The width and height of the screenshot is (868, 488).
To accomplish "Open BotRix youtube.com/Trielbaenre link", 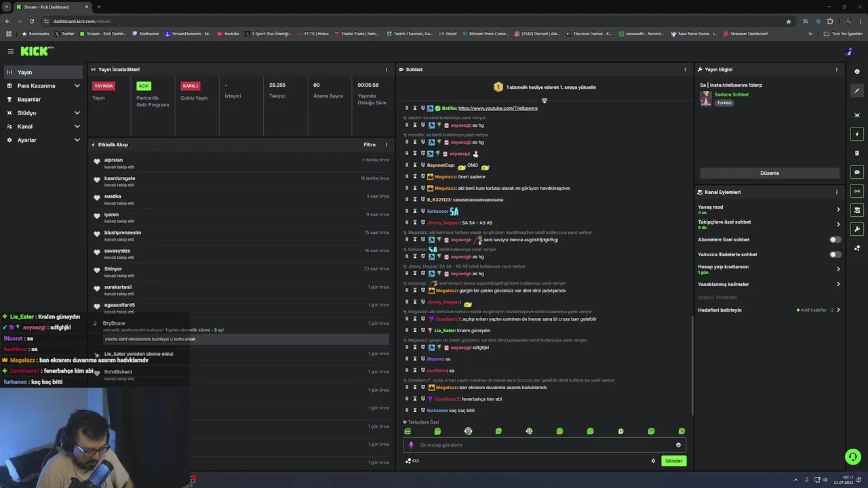I will tap(498, 108).
